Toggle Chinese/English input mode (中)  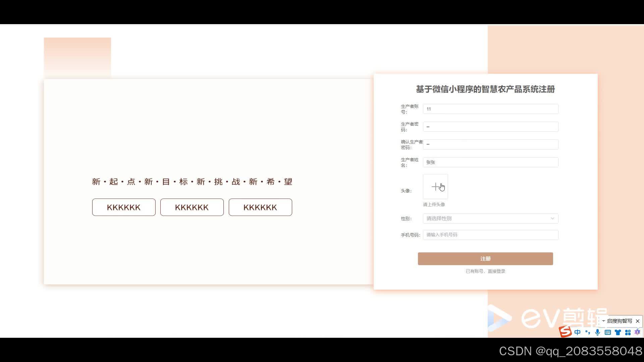point(578,332)
